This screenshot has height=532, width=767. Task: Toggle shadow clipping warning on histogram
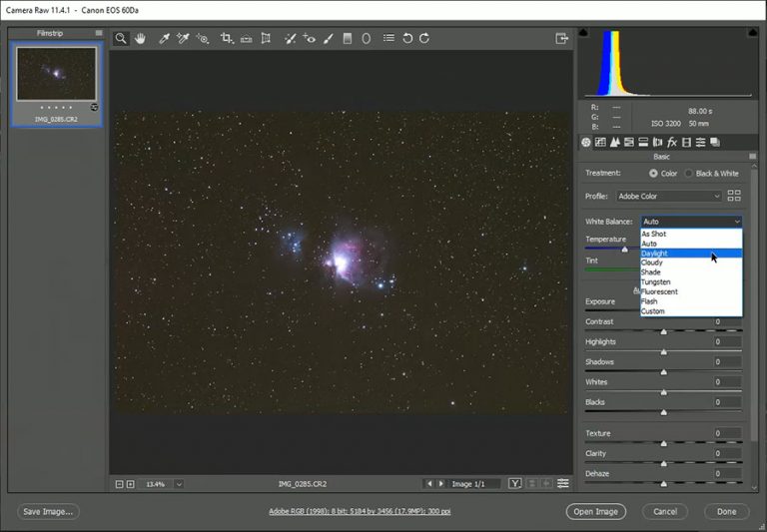[x=583, y=33]
